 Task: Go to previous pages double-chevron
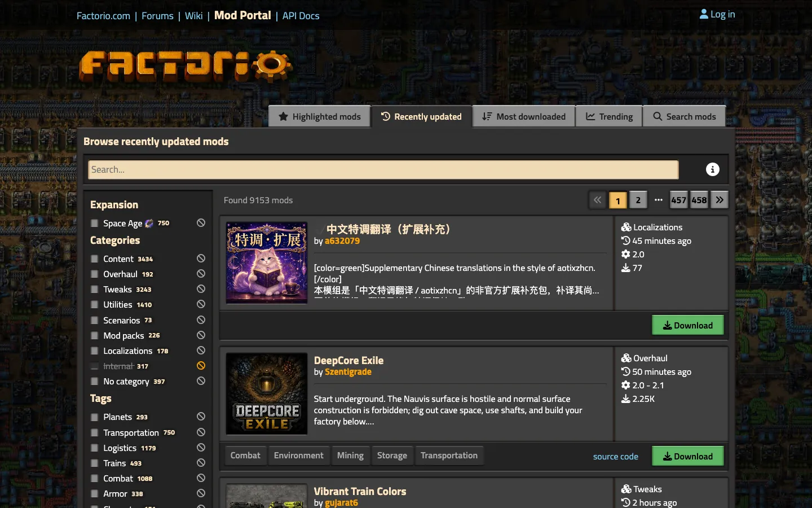click(598, 200)
